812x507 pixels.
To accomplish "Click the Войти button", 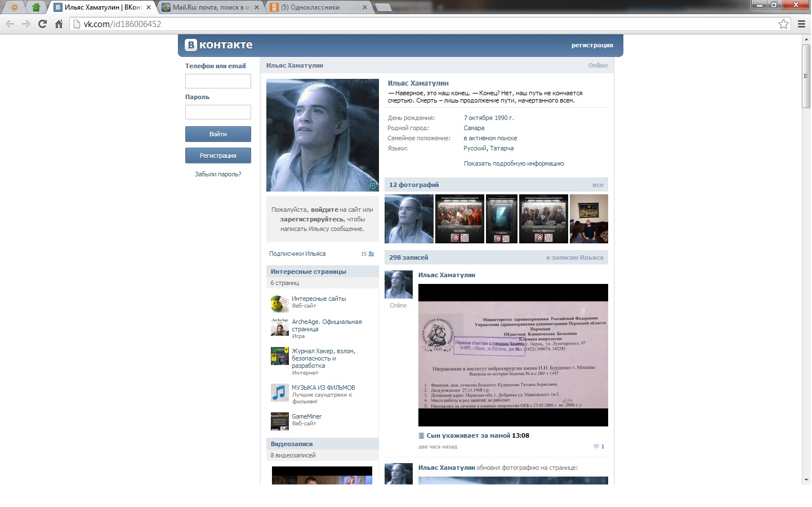I will coord(218,134).
